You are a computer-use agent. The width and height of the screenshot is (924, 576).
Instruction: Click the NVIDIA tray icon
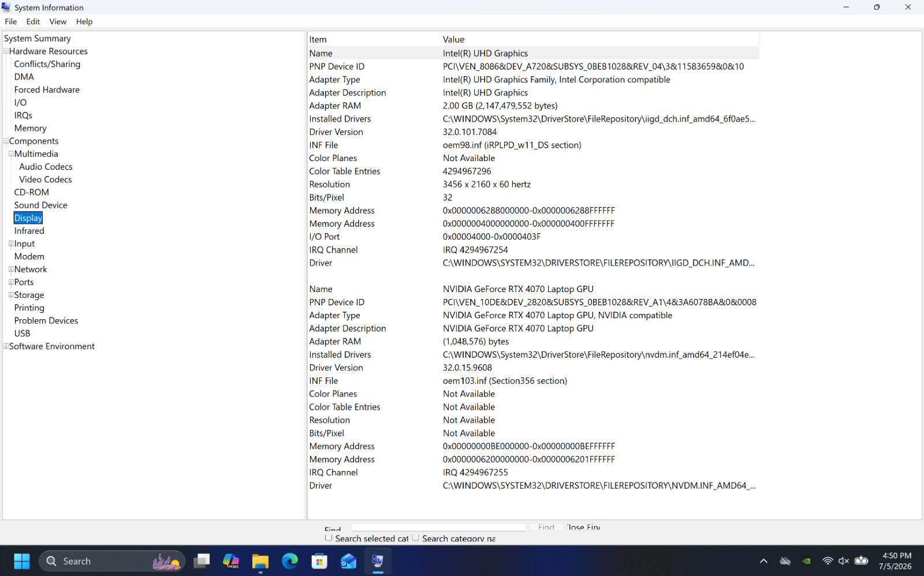click(807, 561)
